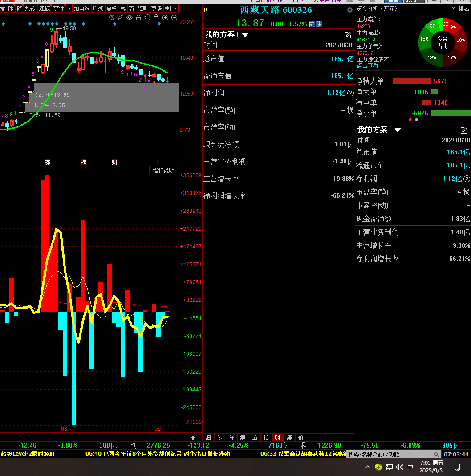
Task: Switch to 绩 performance tab
Action: pos(289,437)
